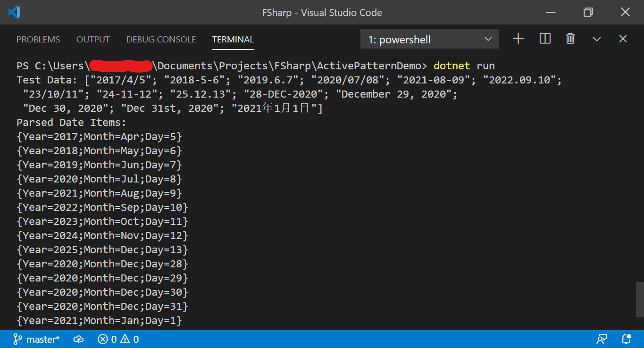
Task: Maximize panel size with chevron icon
Action: pyautogui.click(x=597, y=39)
